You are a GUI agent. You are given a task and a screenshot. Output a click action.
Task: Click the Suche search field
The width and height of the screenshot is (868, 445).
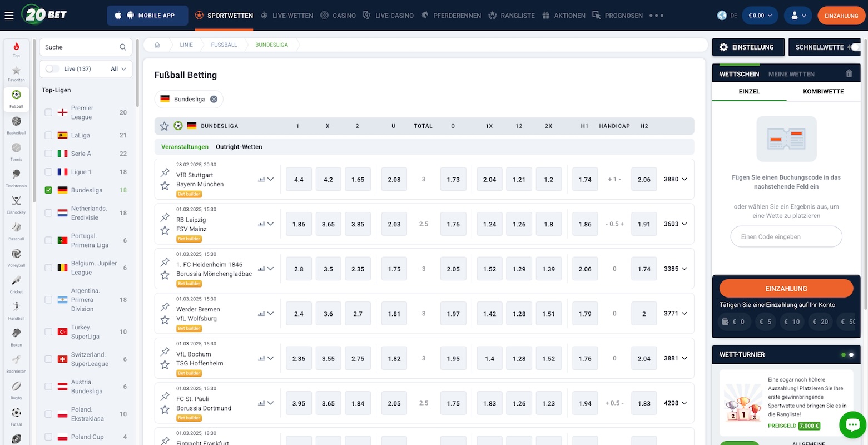coord(86,47)
